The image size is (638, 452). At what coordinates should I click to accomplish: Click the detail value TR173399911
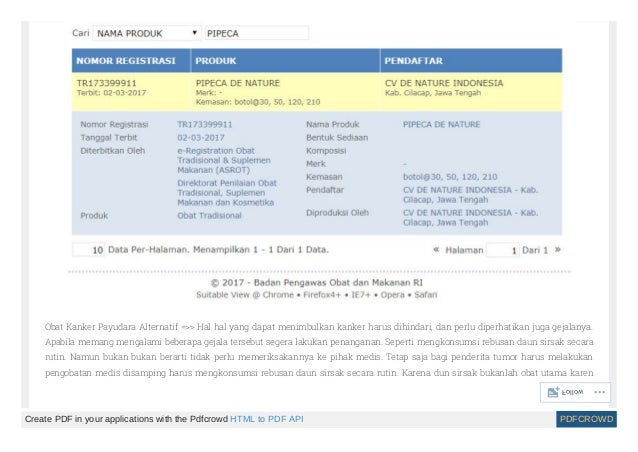tap(205, 124)
